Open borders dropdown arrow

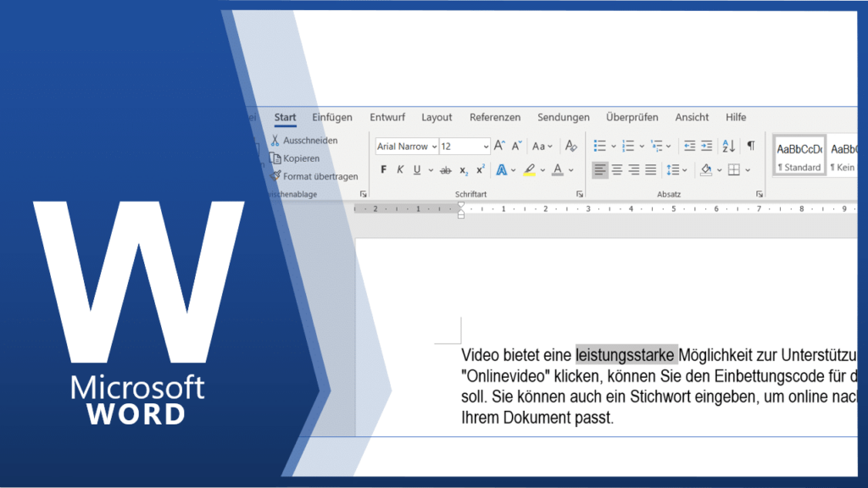pyautogui.click(x=748, y=170)
